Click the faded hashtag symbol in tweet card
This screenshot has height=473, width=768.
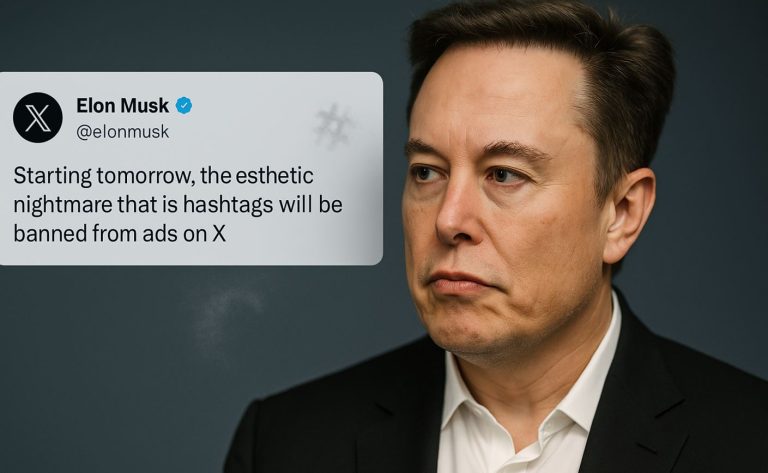click(x=333, y=126)
